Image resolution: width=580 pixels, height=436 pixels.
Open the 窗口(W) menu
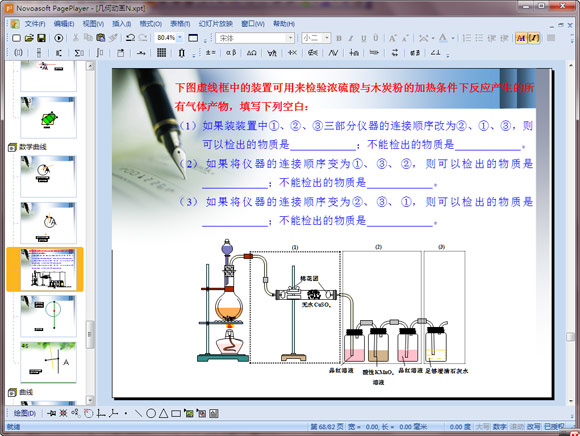[253, 24]
